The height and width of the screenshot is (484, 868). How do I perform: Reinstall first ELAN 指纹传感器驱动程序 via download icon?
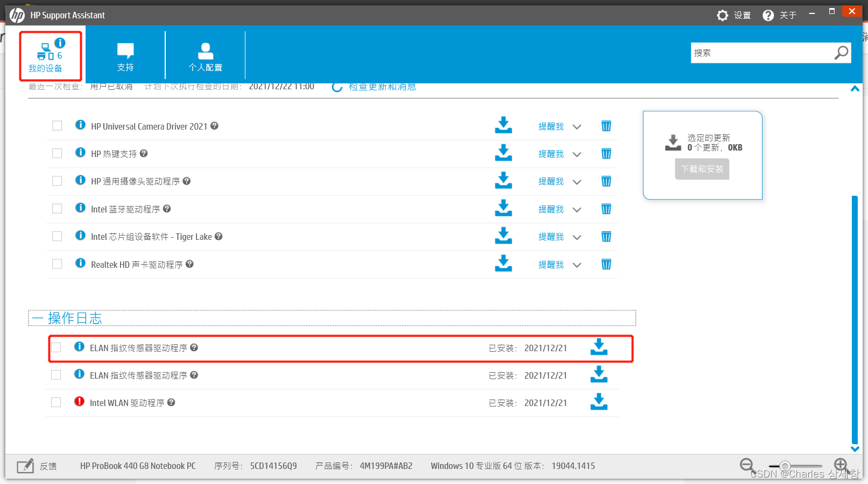[x=599, y=347]
